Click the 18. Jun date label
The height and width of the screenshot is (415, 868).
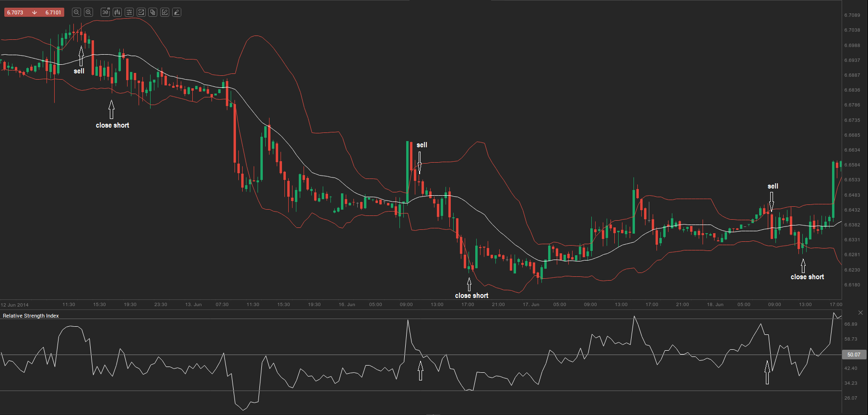[x=715, y=305]
